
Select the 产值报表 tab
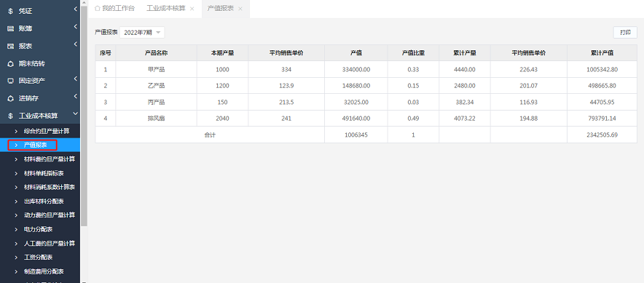(x=221, y=8)
